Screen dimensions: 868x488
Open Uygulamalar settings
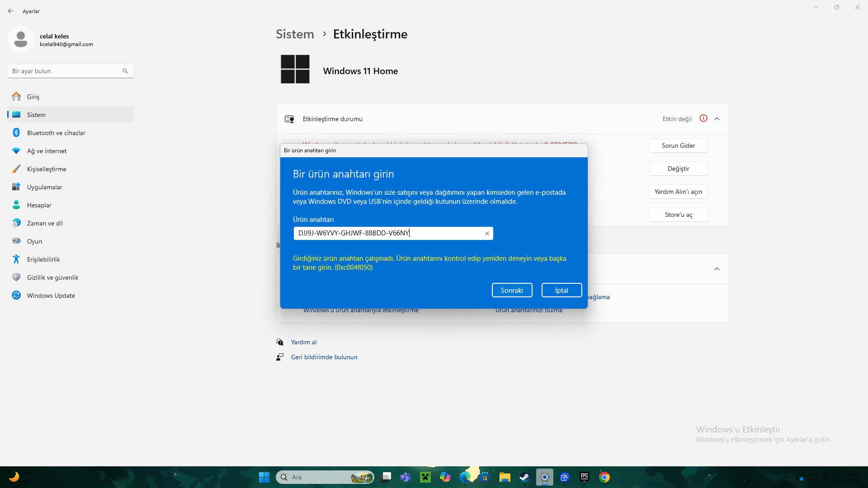pyautogui.click(x=71, y=187)
